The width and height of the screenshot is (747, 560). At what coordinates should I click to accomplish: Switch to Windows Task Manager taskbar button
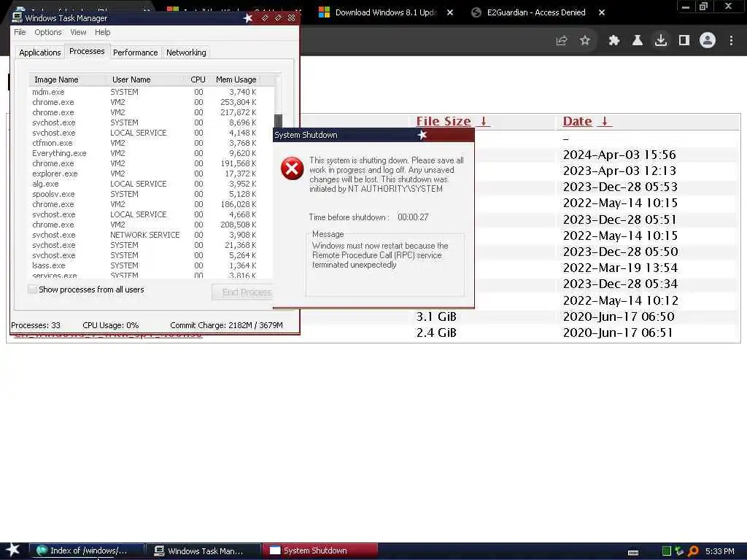(x=204, y=551)
